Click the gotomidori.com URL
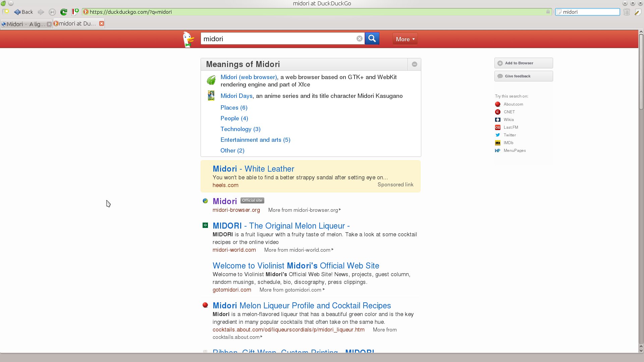 tap(232, 290)
